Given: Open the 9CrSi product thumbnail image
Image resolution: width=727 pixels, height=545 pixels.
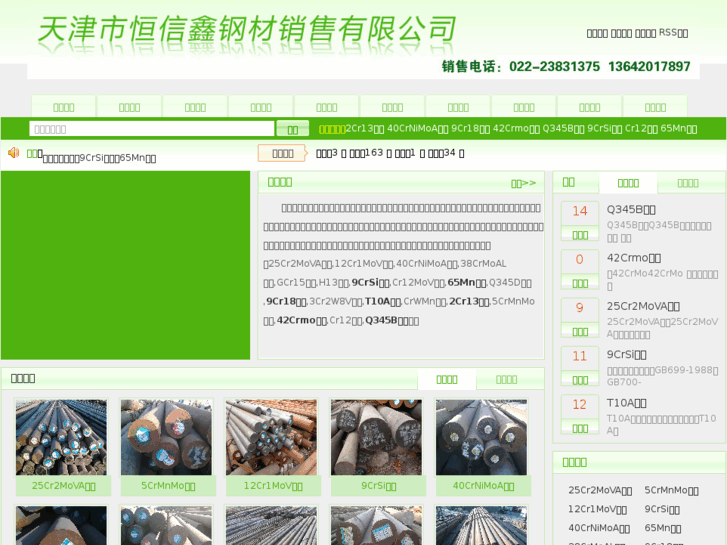Looking at the screenshot, I should pos(376,437).
